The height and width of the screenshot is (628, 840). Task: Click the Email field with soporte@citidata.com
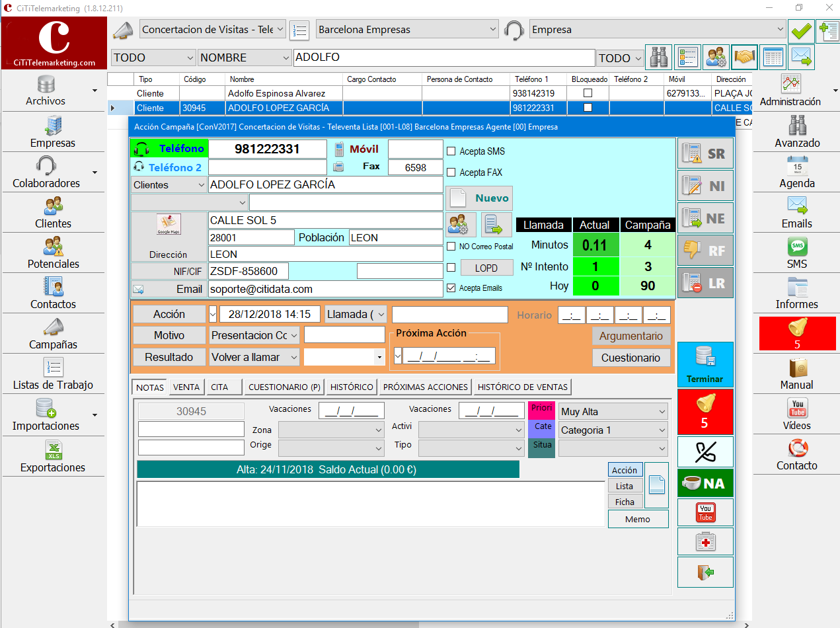pos(325,289)
